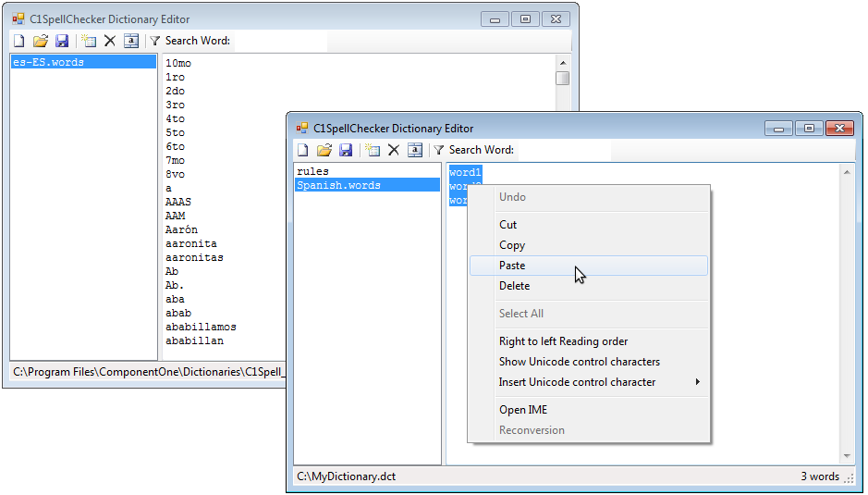
Task: Click 3 words status bar count
Action: click(x=820, y=476)
